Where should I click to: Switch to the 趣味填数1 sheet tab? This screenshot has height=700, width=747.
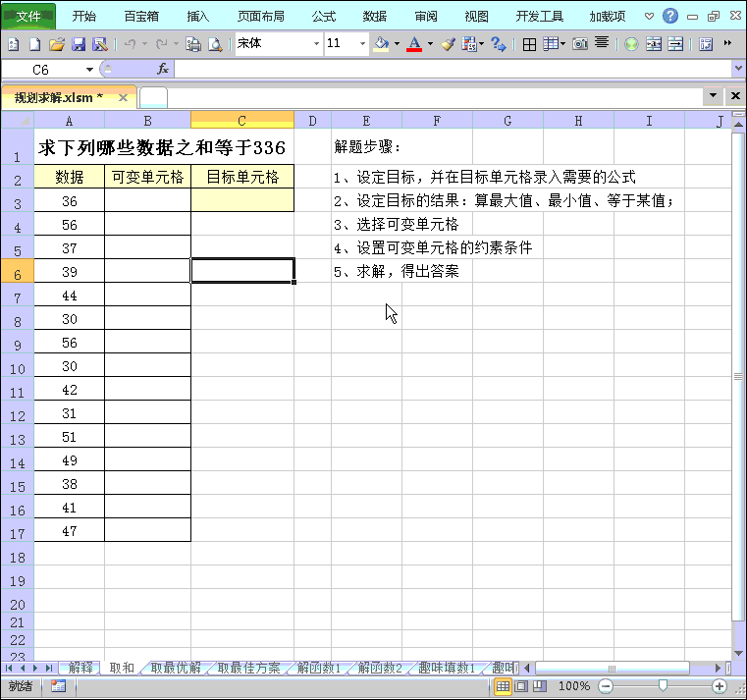(447, 668)
